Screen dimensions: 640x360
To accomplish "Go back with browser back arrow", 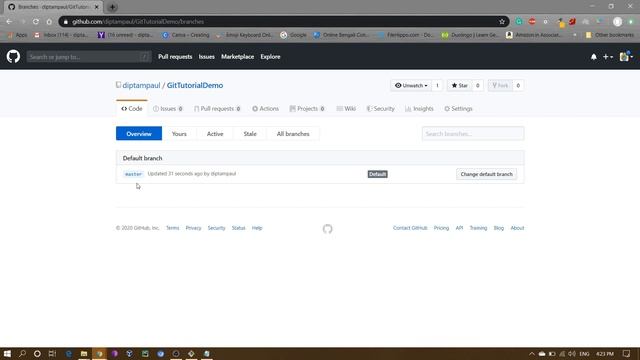I will pyautogui.click(x=9, y=22).
